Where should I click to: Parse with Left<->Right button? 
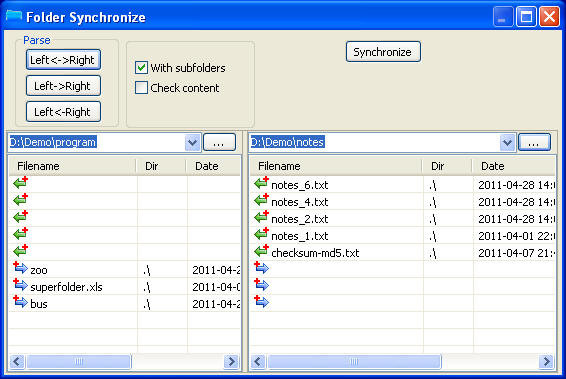[63, 60]
